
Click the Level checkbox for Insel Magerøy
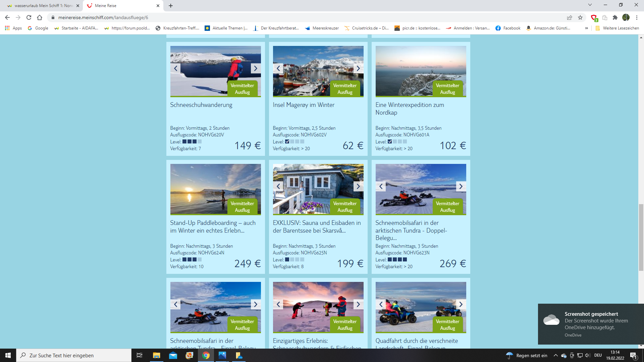[287, 141]
